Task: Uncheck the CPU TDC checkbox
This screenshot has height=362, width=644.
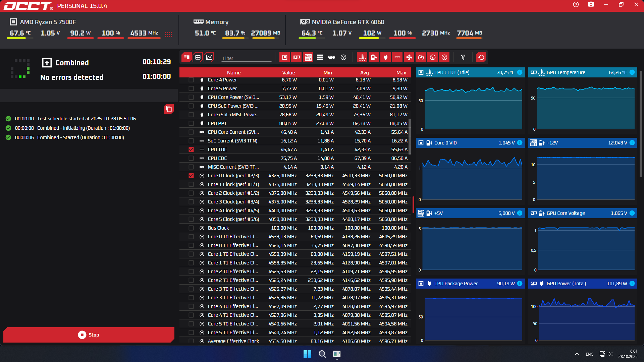Action: coord(191,149)
